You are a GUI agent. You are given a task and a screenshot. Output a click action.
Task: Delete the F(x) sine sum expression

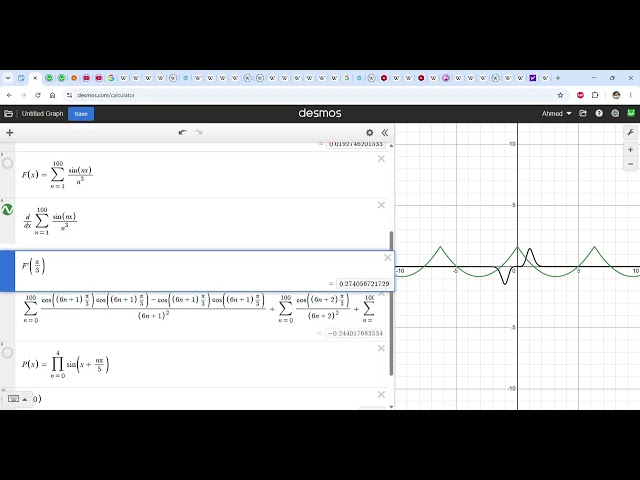[x=381, y=158]
